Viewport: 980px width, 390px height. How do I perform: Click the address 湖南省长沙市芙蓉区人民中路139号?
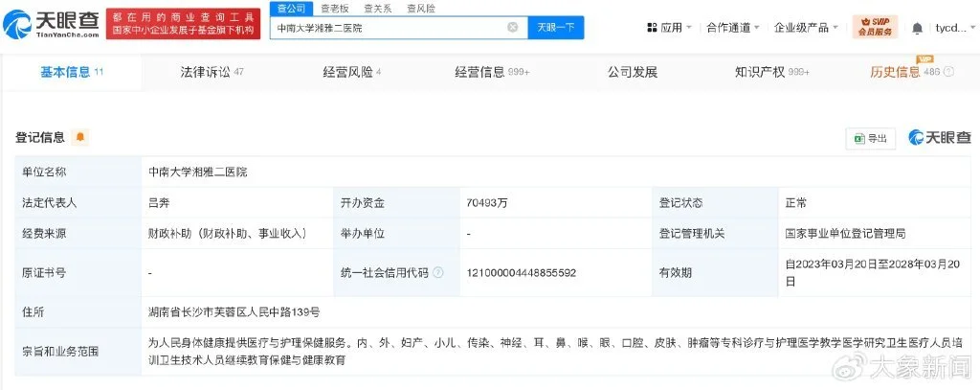[234, 311]
